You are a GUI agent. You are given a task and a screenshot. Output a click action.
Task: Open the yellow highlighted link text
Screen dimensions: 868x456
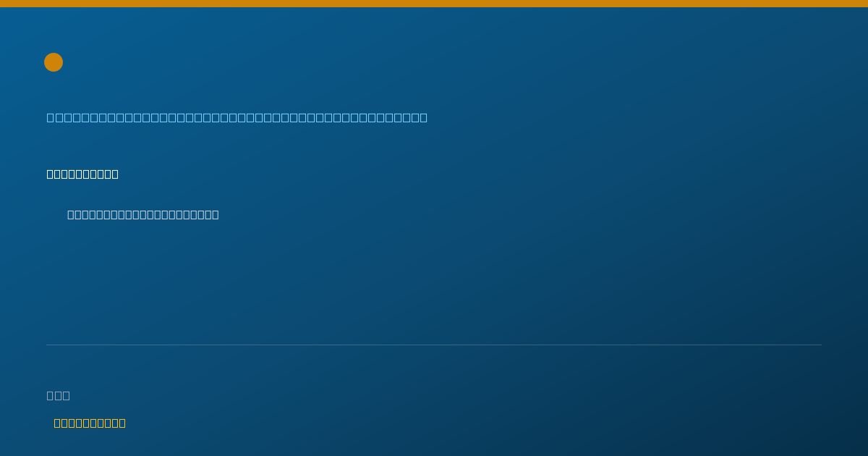(90, 423)
